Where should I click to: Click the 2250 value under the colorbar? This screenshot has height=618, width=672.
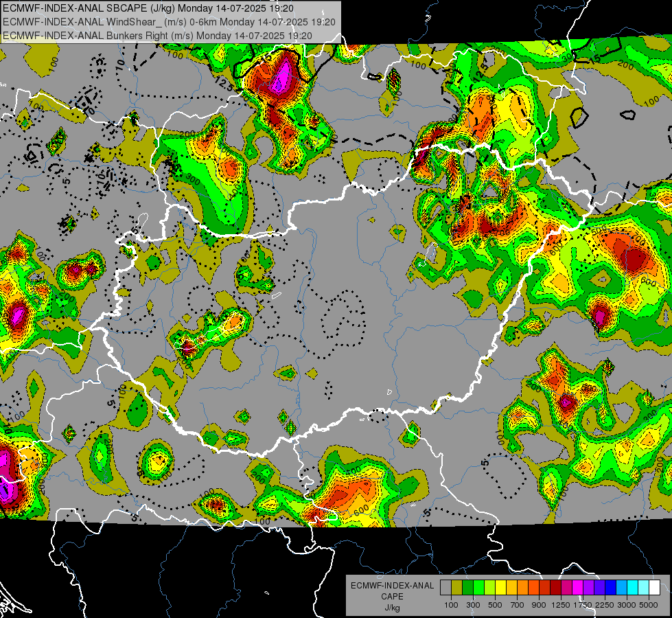point(604,605)
